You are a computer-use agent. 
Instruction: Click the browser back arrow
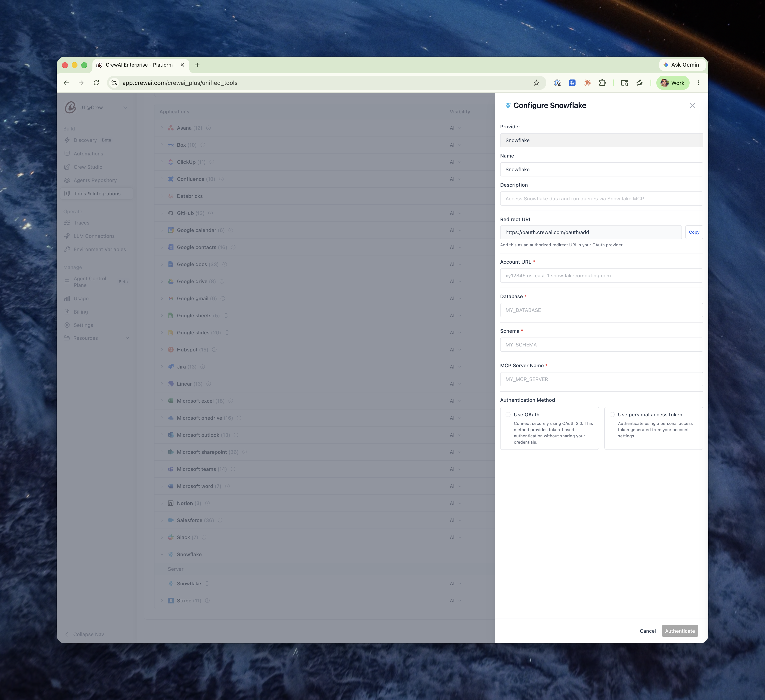coord(66,83)
